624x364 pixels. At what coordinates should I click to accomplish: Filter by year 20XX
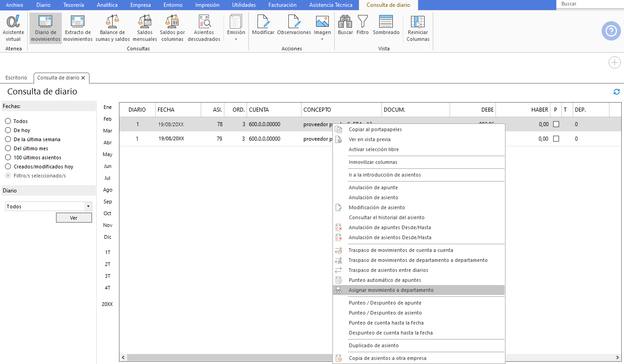click(107, 304)
